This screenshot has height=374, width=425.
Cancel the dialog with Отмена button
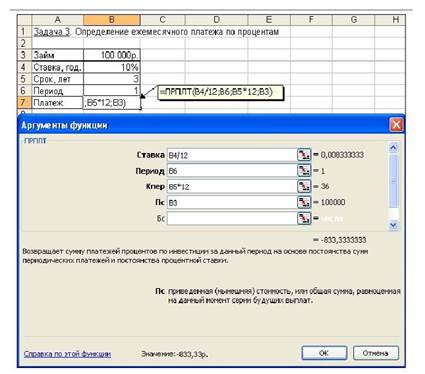[x=375, y=353]
